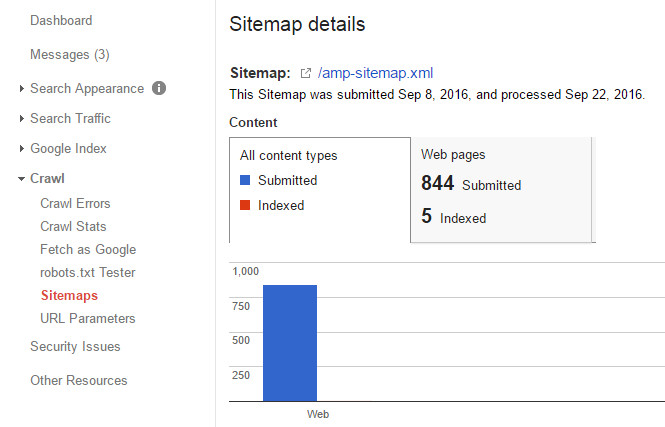Viewport: 665px width, 427px height.
Task: Click the info icon beside Search Appearance
Action: point(159,88)
